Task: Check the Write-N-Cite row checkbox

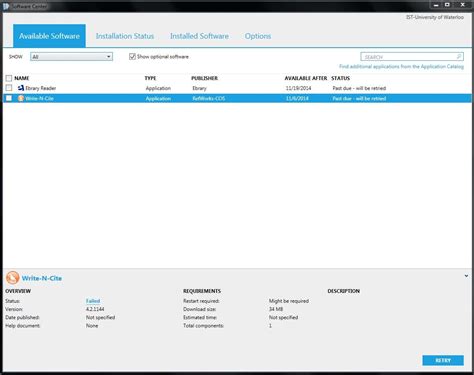Action: click(x=9, y=98)
